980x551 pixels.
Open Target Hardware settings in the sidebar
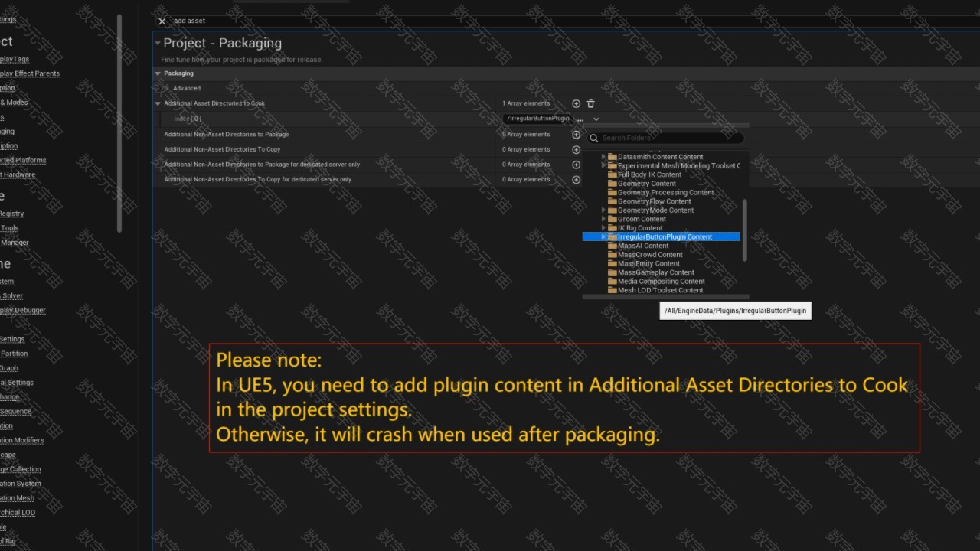(x=17, y=175)
